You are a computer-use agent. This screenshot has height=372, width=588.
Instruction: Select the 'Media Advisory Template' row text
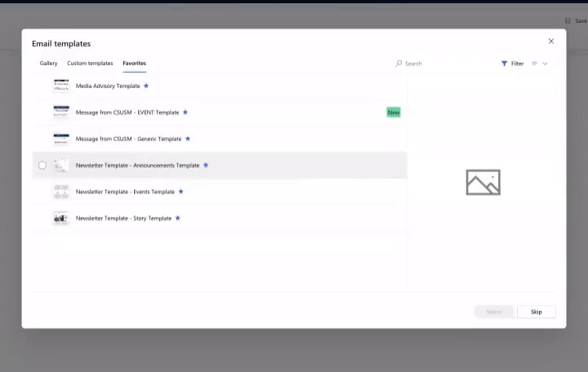coord(108,86)
